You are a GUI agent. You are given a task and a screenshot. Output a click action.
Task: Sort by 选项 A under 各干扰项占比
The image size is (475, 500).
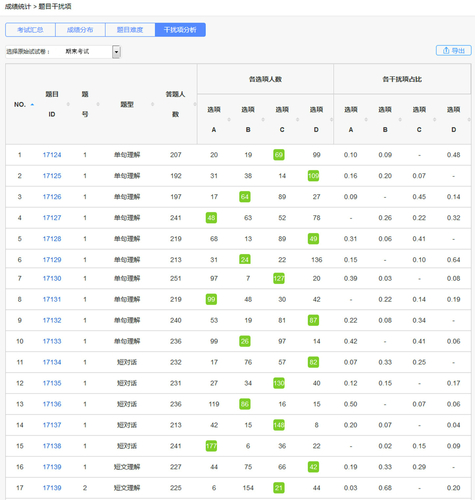[x=366, y=119]
